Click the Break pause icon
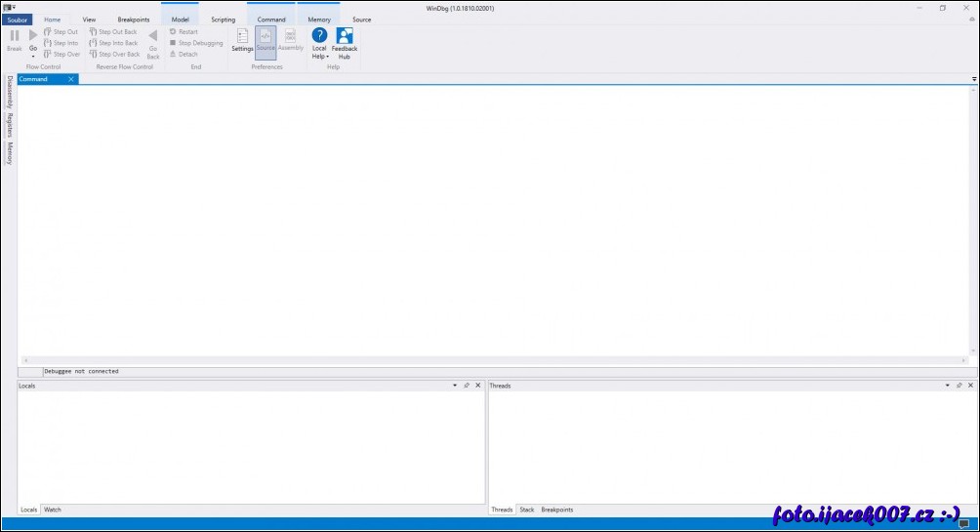This screenshot has height=532, width=980. [14, 35]
